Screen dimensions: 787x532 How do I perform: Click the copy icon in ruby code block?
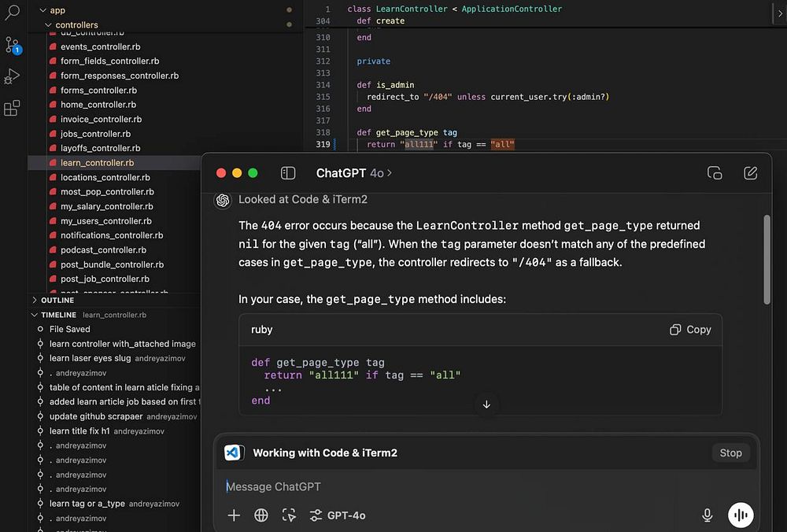(x=675, y=330)
